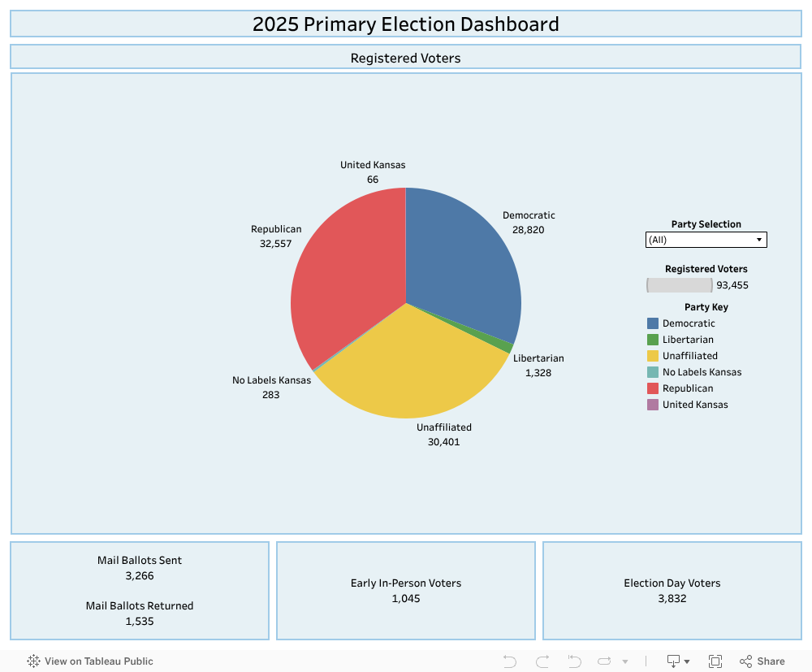Enter full screen mode icon
The height and width of the screenshot is (672, 812).
pyautogui.click(x=715, y=661)
